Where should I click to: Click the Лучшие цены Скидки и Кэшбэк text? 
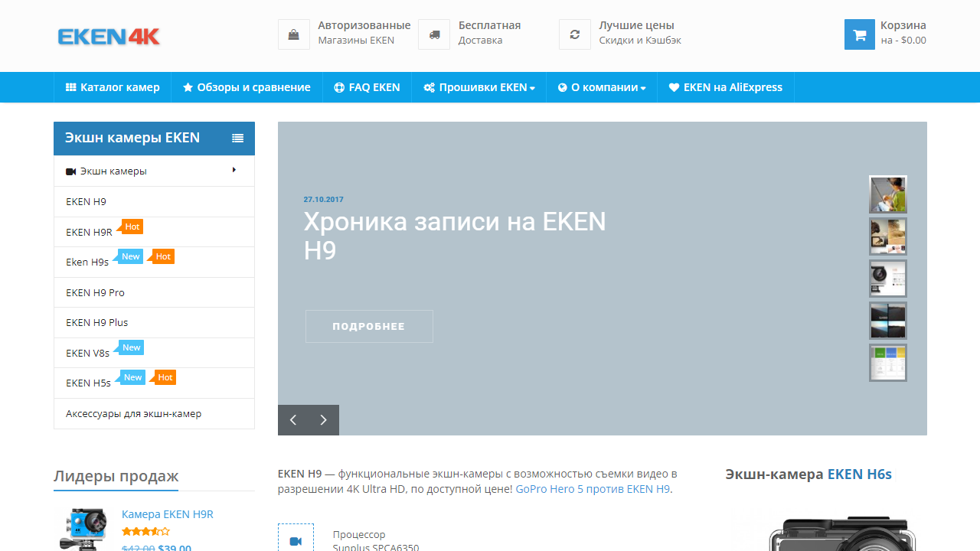[x=640, y=32]
